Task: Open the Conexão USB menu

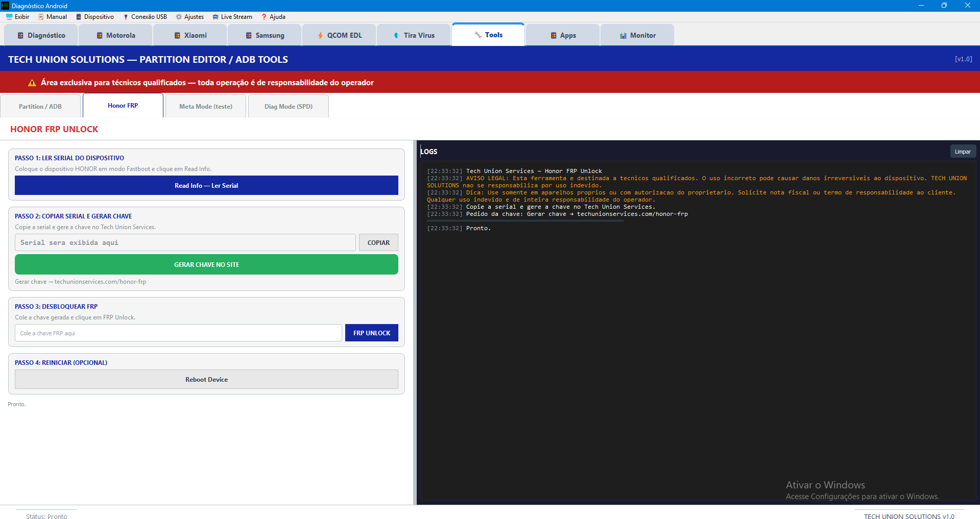Action: pyautogui.click(x=145, y=17)
